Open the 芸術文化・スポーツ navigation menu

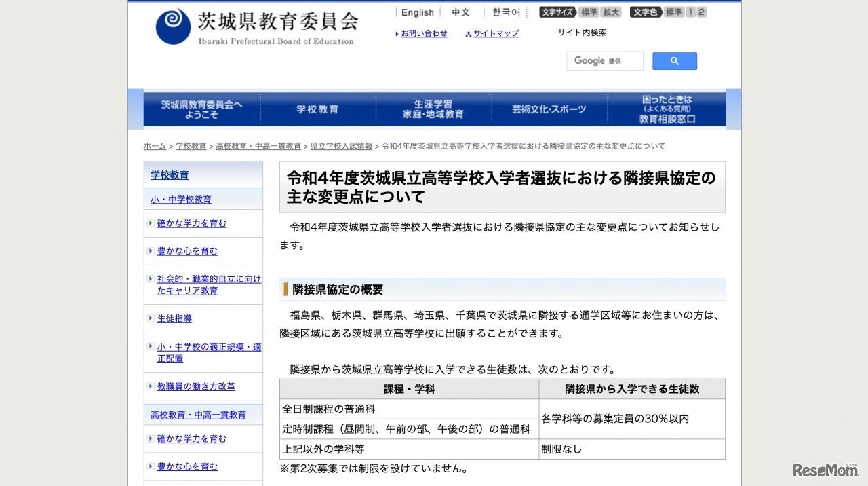[549, 109]
